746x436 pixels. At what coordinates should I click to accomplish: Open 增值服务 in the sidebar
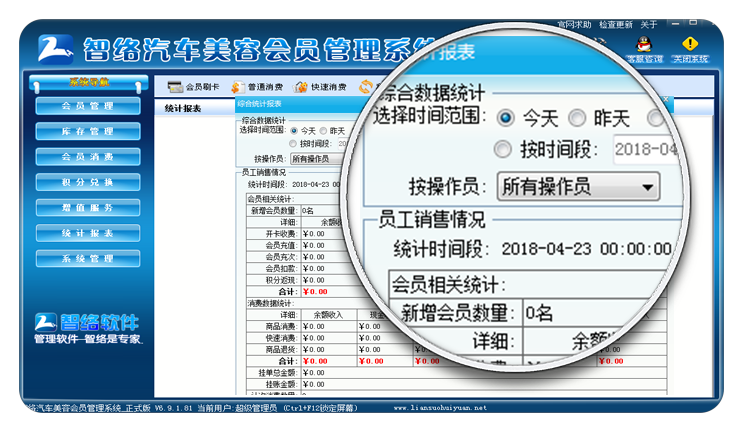[88, 208]
